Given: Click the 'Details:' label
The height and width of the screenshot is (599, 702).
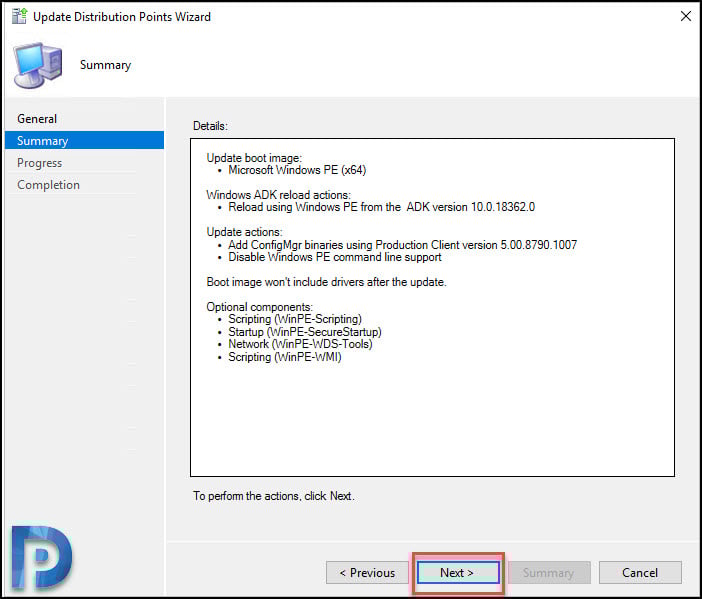Looking at the screenshot, I should tap(210, 126).
